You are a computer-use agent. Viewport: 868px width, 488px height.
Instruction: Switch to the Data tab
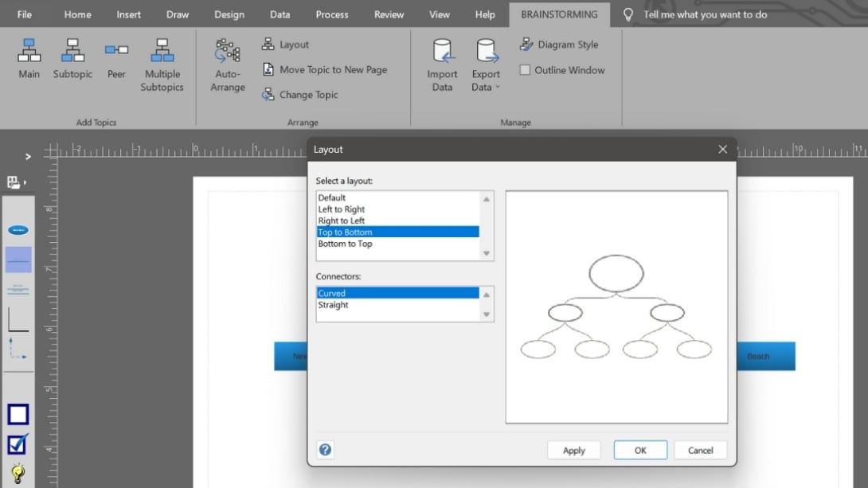[x=280, y=14]
